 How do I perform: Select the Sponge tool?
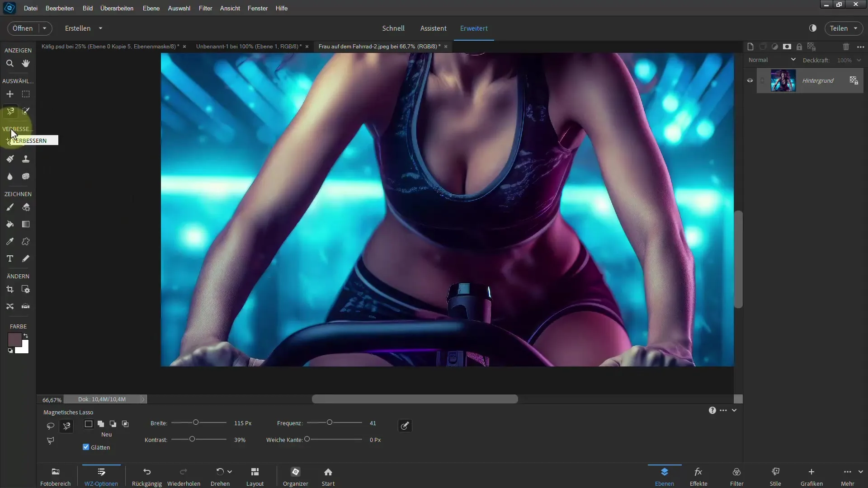26,176
